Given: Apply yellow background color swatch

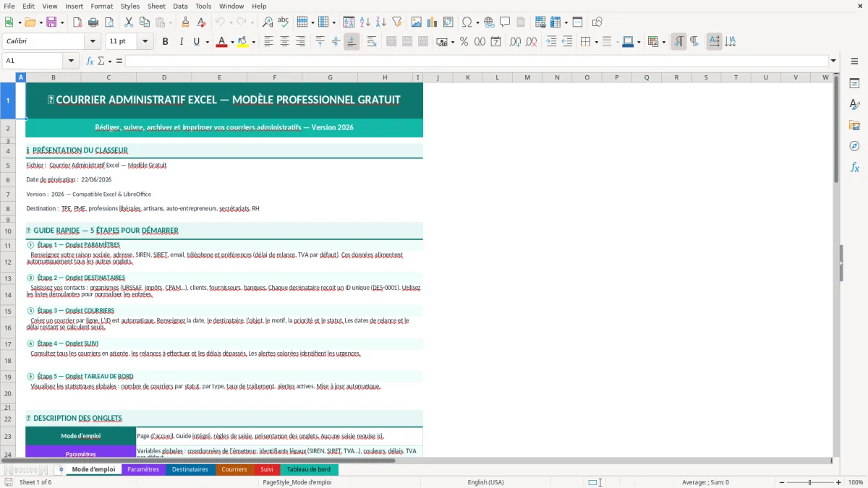Looking at the screenshot, I should (243, 42).
